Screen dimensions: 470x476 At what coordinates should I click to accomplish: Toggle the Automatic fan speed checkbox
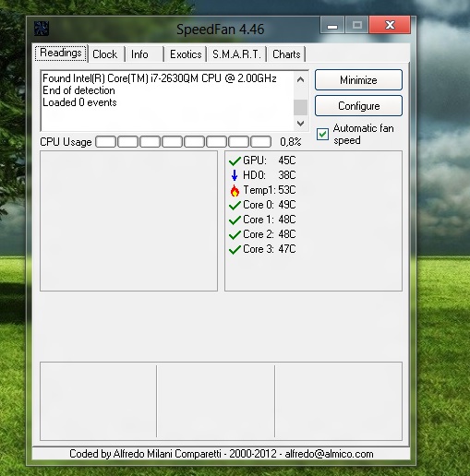[x=322, y=135]
